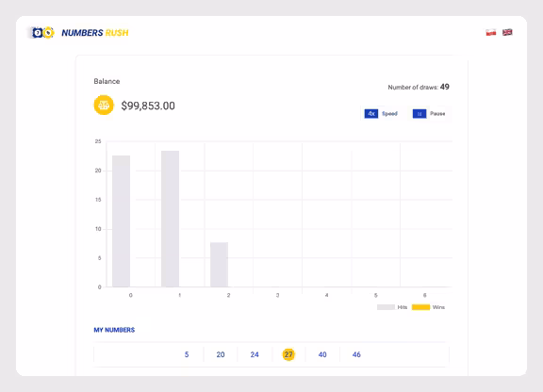Click the Pause label
This screenshot has width=543, height=392.
[x=437, y=114]
